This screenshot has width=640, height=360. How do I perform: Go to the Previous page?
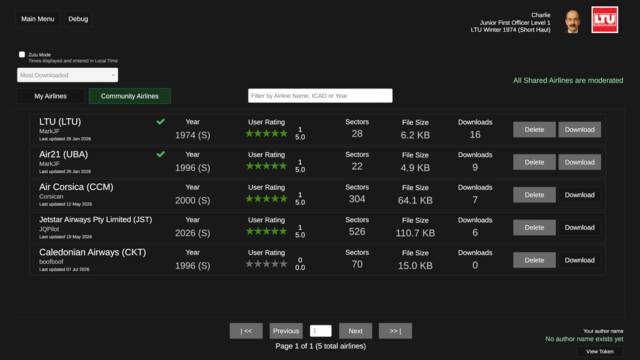[286, 331]
